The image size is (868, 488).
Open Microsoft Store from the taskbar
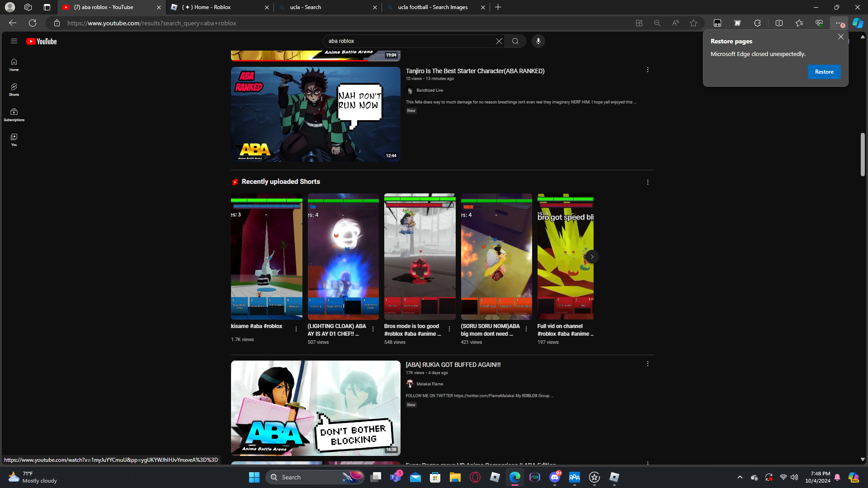click(x=435, y=477)
